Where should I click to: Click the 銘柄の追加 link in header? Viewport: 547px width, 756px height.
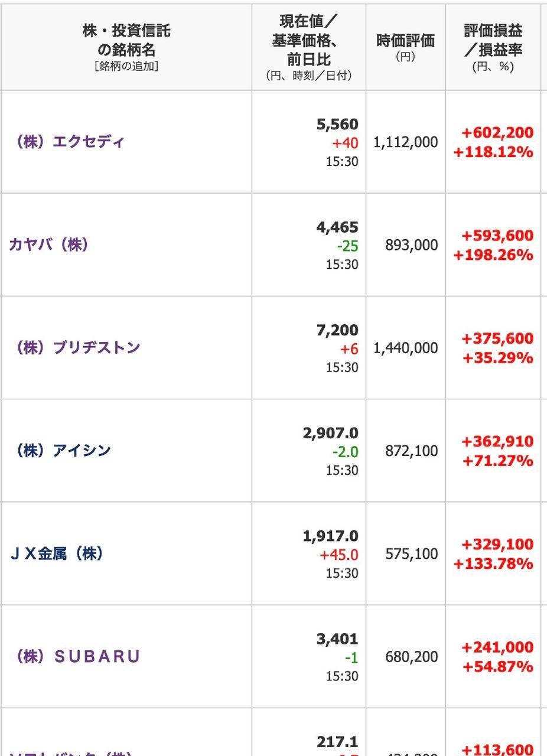(x=126, y=67)
